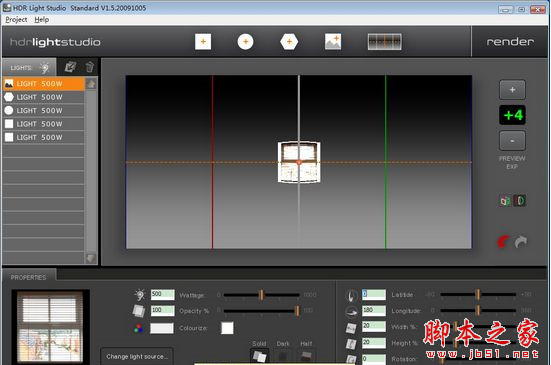Image resolution: width=551 pixels, height=365 pixels.
Task: Click the RGB Colourize icon
Action: point(138,328)
